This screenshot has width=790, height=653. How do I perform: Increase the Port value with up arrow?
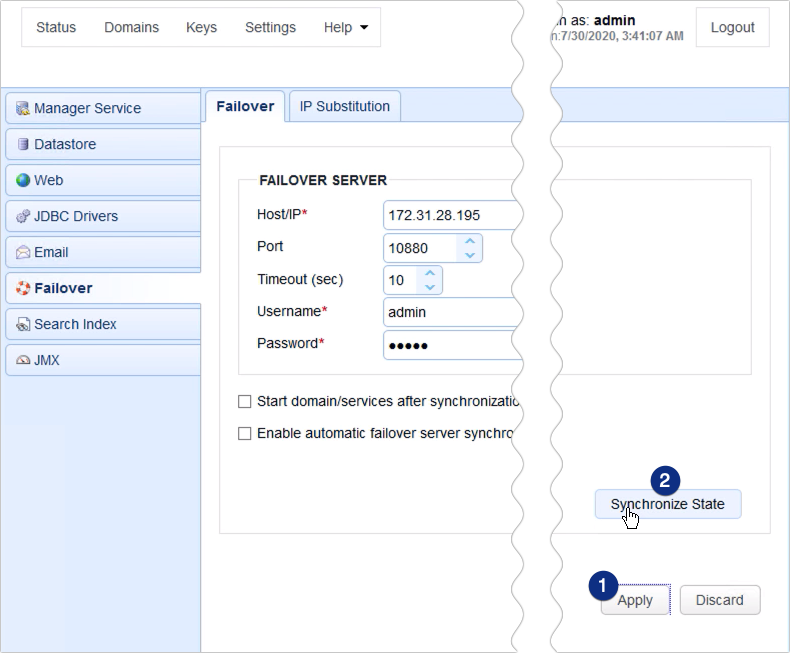point(470,241)
